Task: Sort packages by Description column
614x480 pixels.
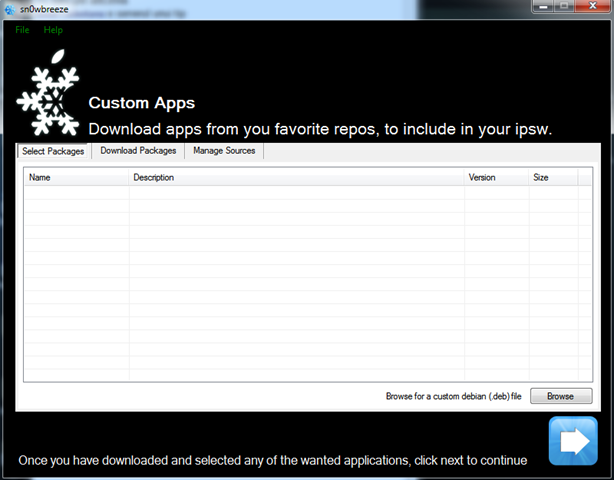Action: pos(296,177)
